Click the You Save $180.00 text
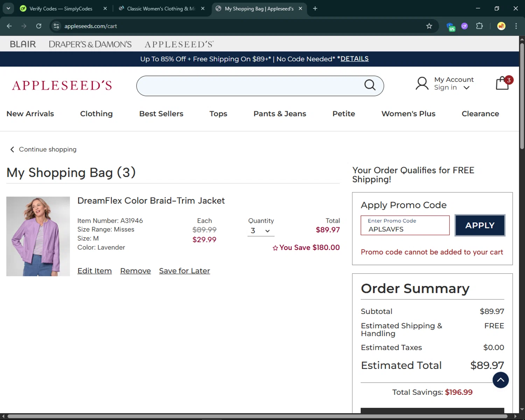Screen dimensions: 525x420 click(309, 247)
